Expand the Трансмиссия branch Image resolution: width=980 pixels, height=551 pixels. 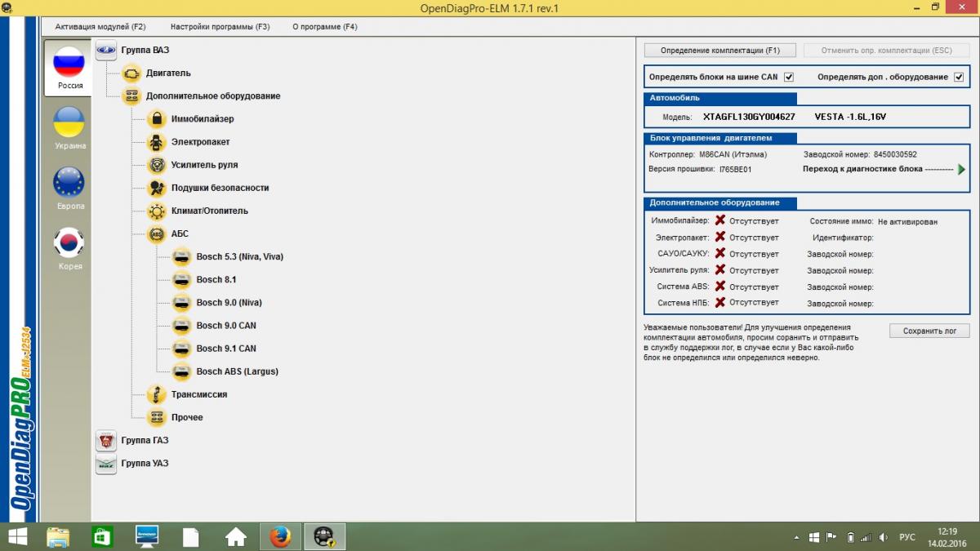click(x=157, y=394)
